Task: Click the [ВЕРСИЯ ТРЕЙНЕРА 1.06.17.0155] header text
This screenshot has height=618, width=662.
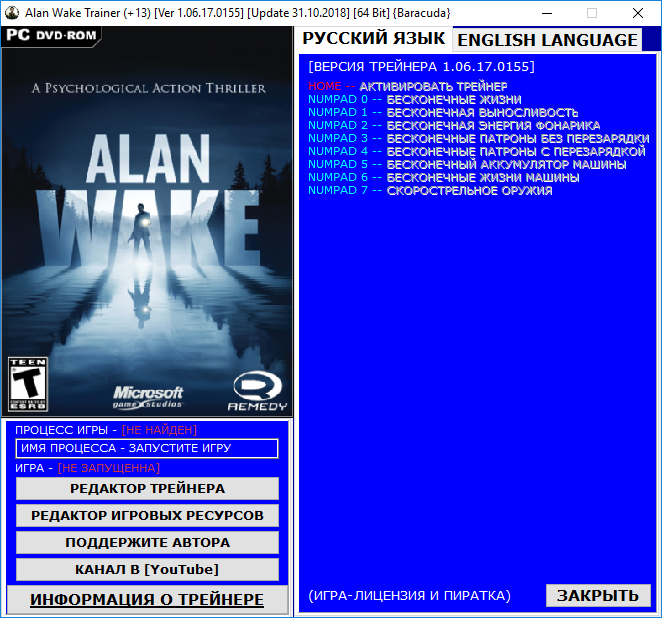Action: point(421,67)
